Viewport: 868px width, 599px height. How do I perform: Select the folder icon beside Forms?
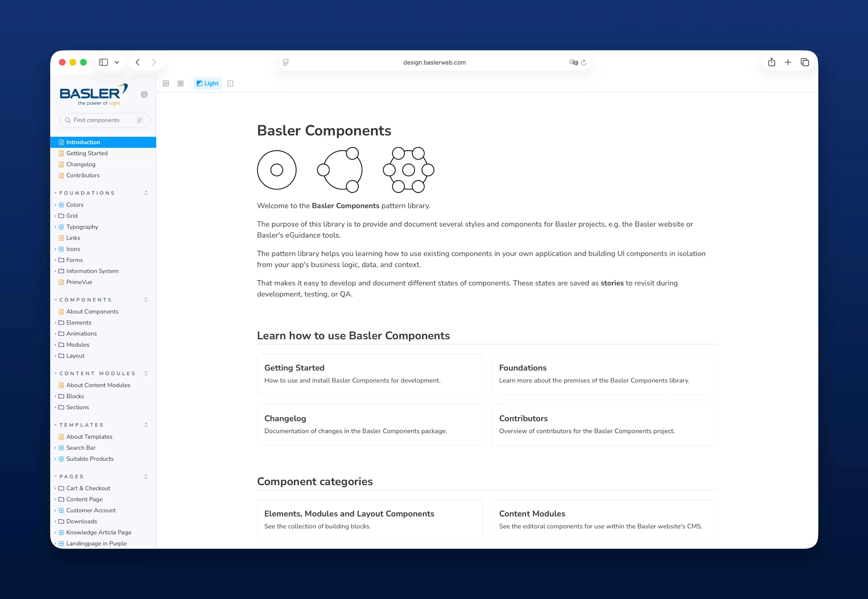62,260
